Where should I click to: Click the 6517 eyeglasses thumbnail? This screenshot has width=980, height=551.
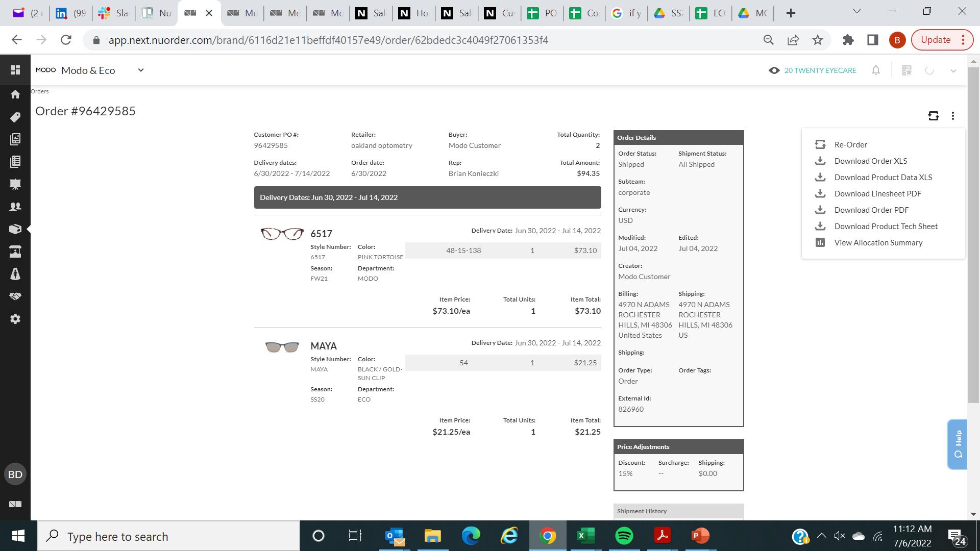[282, 234]
